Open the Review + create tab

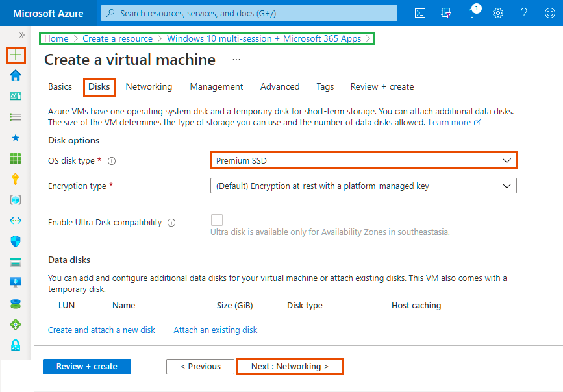[382, 86]
